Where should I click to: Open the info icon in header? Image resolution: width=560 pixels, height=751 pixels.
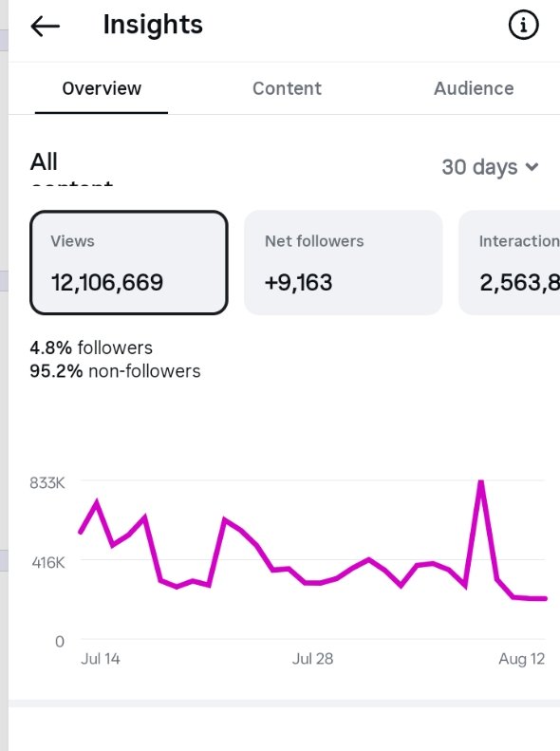(x=523, y=25)
